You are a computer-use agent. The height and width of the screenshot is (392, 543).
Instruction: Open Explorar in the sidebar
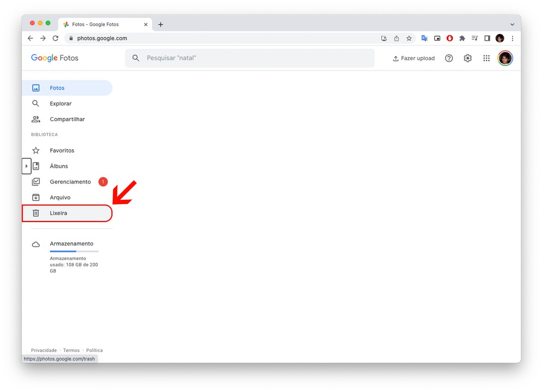point(67,104)
